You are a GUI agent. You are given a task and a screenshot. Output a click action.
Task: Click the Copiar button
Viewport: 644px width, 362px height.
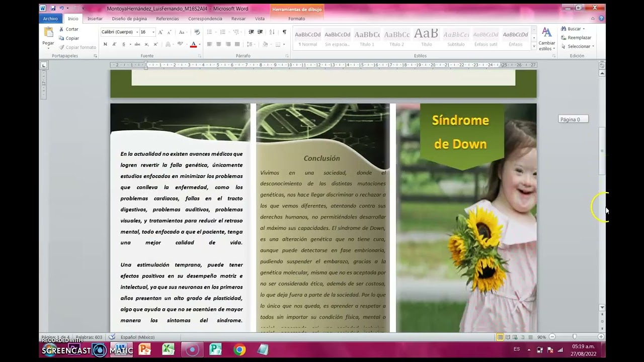68,38
